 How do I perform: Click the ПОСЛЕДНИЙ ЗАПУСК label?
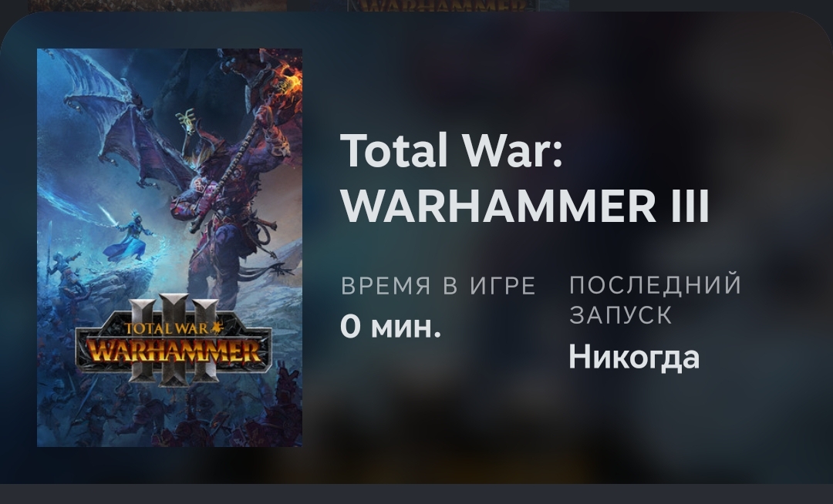pyautogui.click(x=655, y=299)
